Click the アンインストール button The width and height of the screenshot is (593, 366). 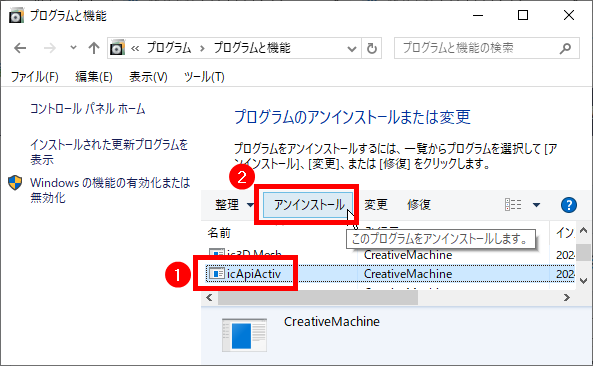point(308,205)
